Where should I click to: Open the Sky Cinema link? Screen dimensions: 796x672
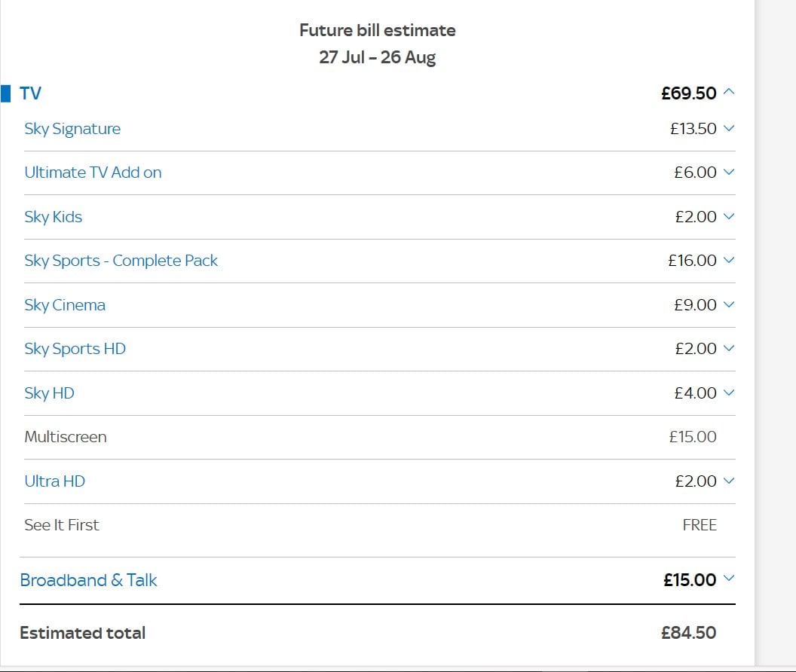point(65,305)
